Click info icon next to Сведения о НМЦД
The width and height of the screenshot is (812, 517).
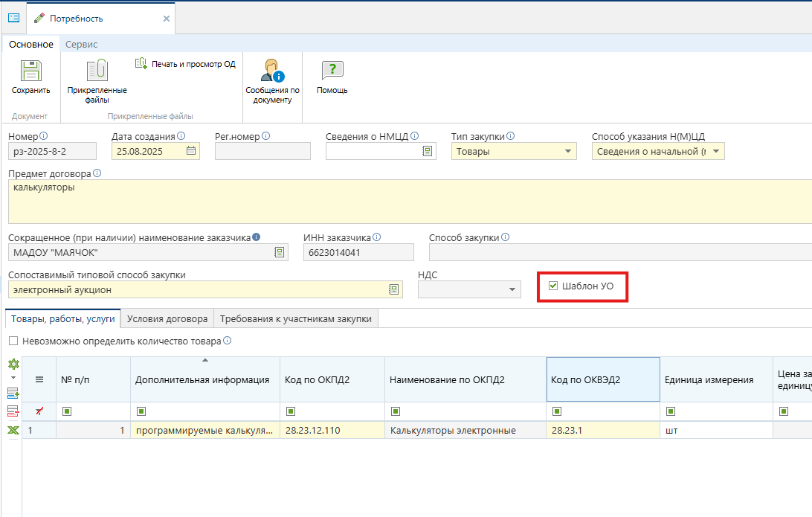point(414,135)
